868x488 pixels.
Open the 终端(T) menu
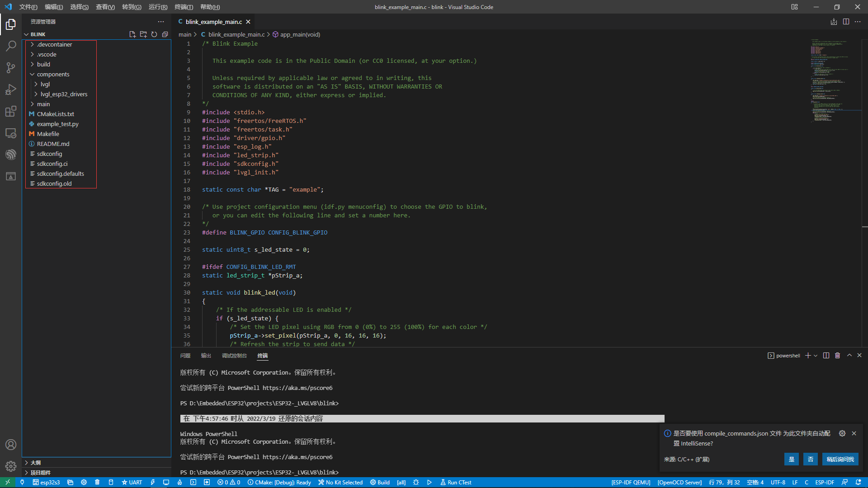pos(184,7)
